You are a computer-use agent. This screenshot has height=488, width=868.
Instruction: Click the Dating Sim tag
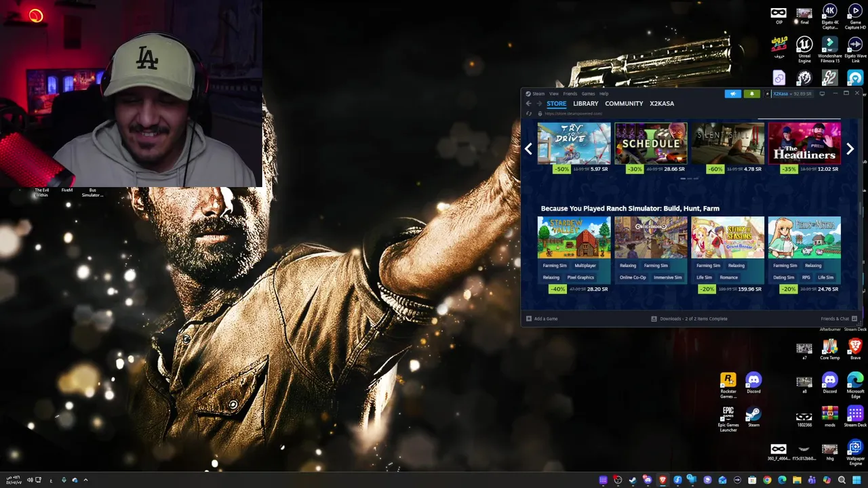click(783, 277)
